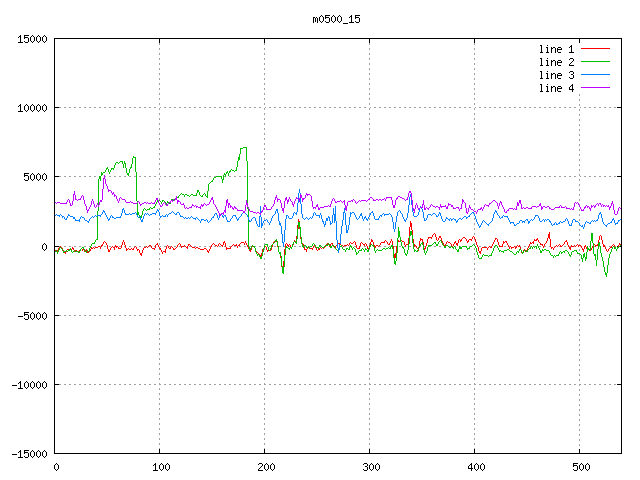This screenshot has height=480, width=640.
Task: Click the 300 x-axis tick label
Action: coord(370,466)
